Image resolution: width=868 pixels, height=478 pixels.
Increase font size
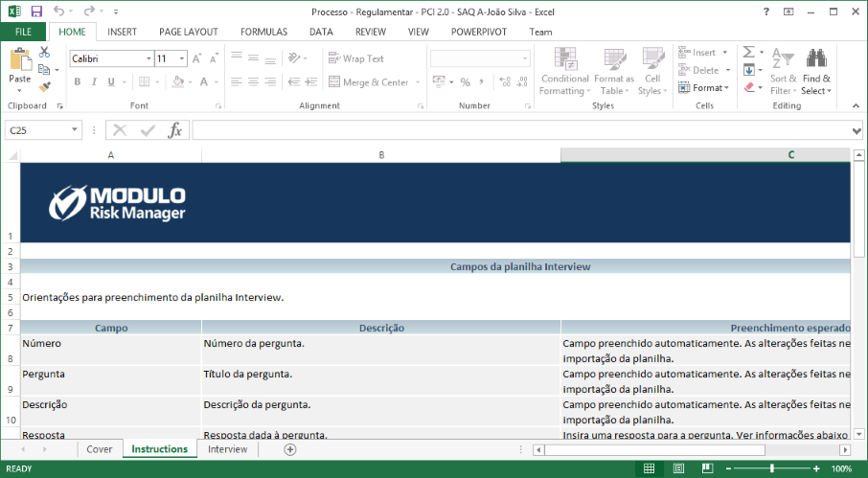[196, 58]
